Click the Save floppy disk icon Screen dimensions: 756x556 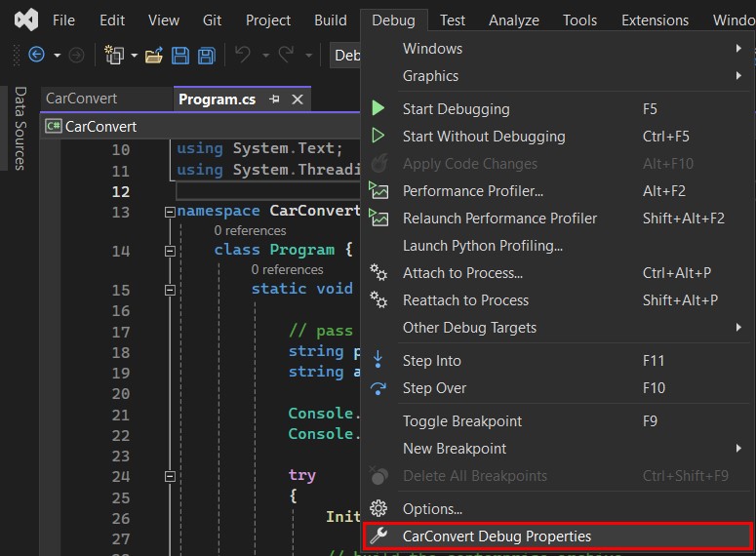(x=180, y=56)
